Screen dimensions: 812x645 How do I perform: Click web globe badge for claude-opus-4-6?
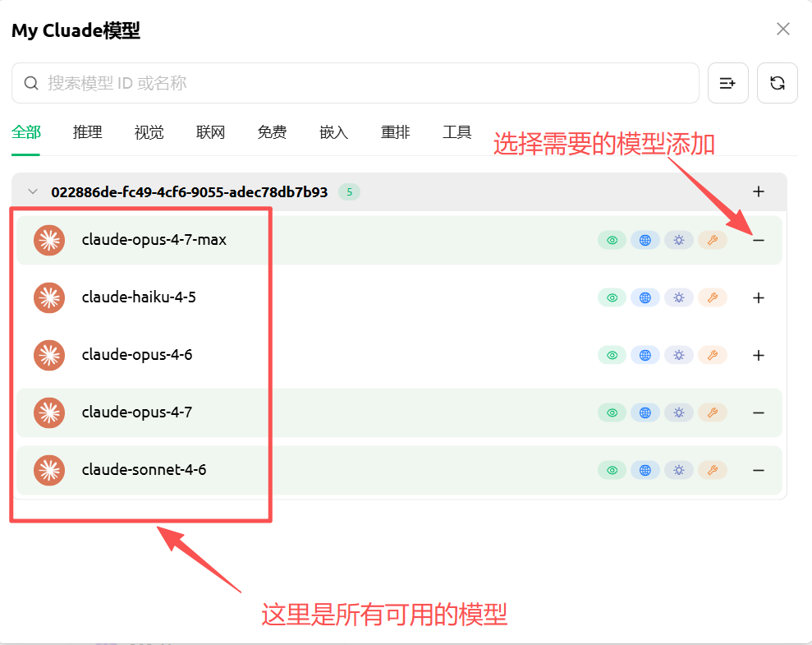(645, 356)
